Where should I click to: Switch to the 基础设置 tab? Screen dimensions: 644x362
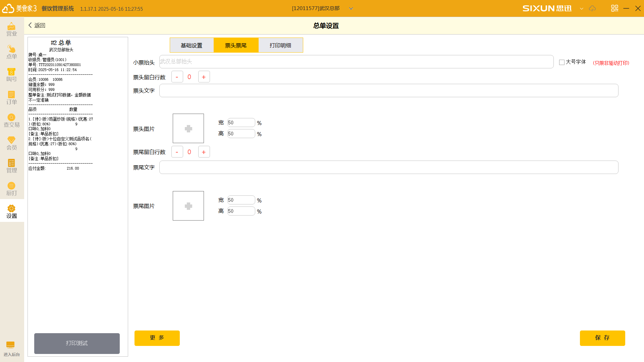[192, 45]
